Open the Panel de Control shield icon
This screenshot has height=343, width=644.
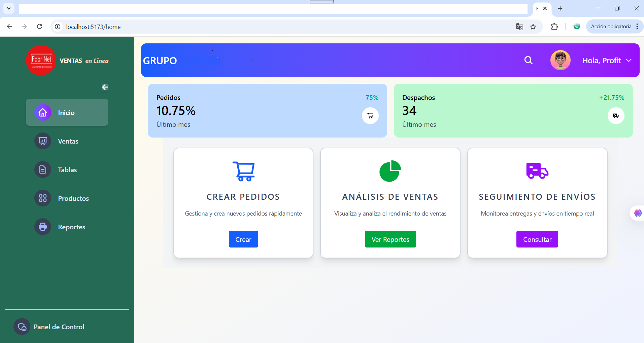22,327
